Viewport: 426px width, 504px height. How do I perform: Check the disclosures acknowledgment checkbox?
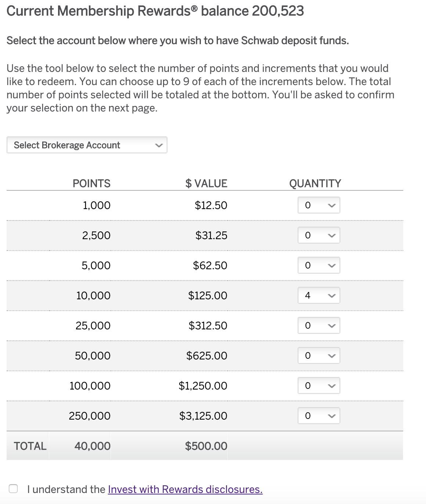(x=13, y=489)
